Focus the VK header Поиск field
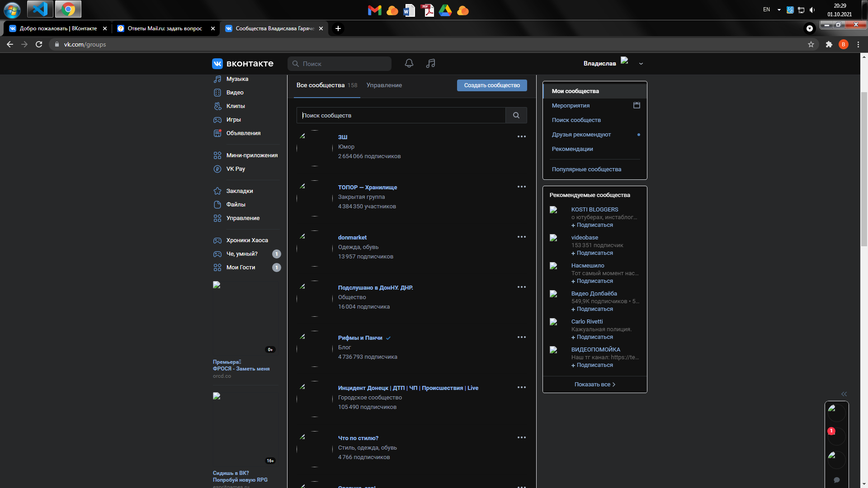 click(340, 64)
